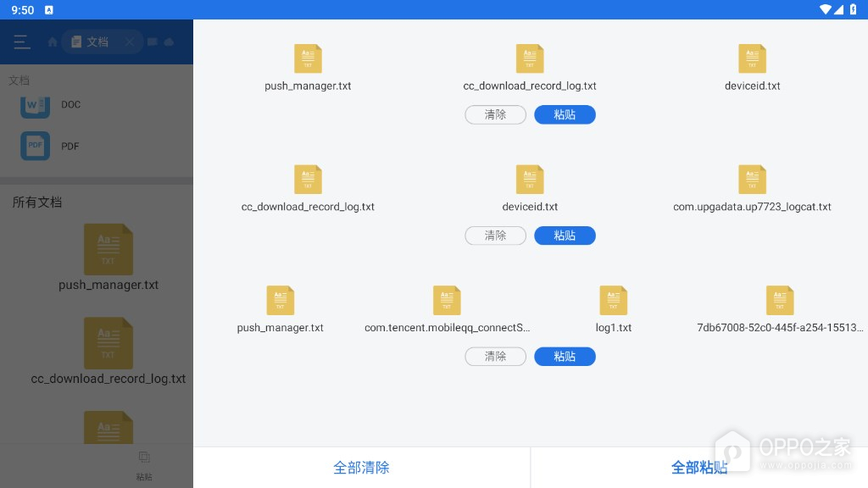Click push_manager.txt icon beside com.tencent file
The height and width of the screenshot is (488, 868).
[x=280, y=301]
